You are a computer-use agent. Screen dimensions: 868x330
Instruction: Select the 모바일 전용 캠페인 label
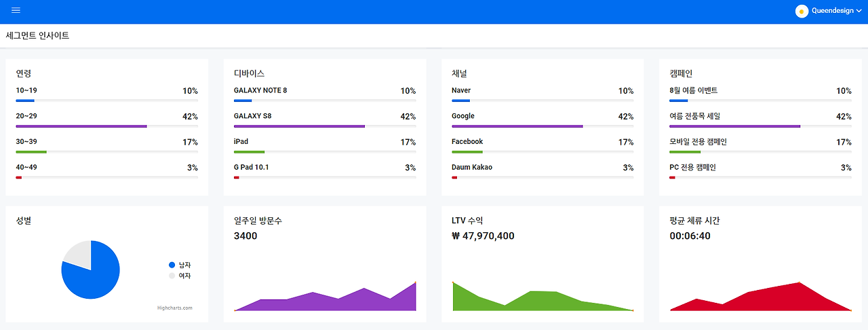[x=698, y=141]
